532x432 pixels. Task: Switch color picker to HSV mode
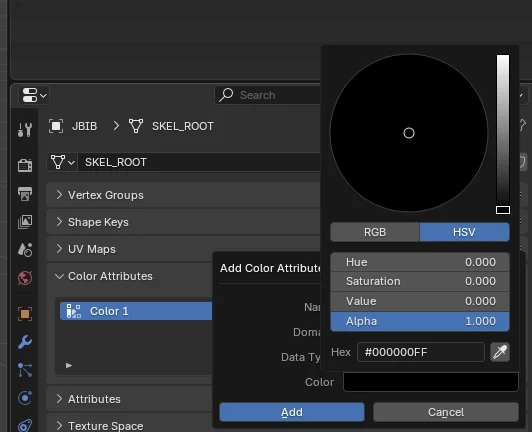(x=464, y=232)
